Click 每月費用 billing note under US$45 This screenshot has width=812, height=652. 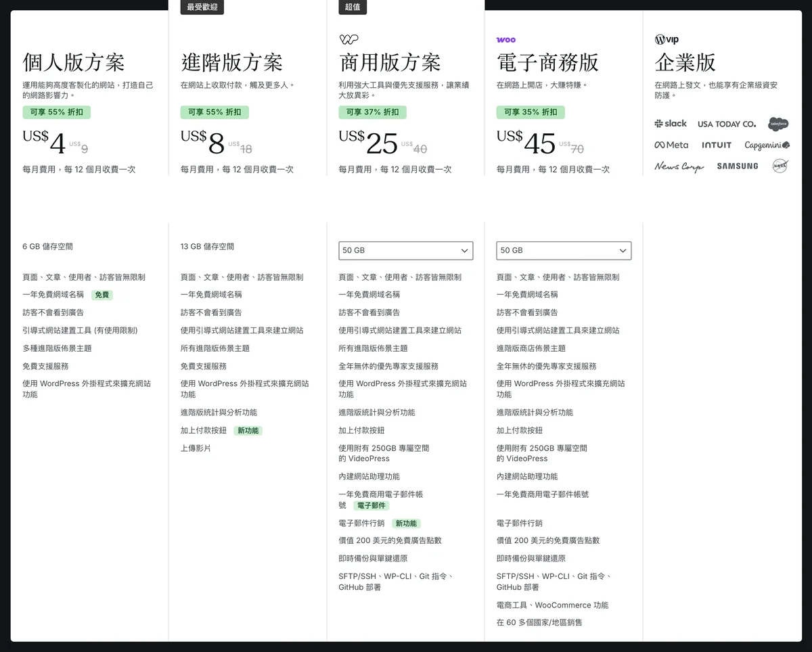(x=553, y=169)
